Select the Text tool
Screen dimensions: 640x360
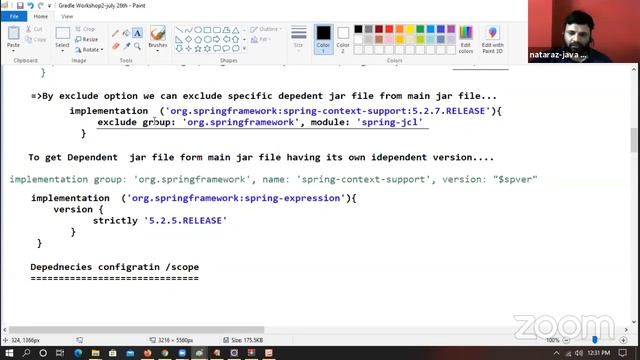(138, 33)
